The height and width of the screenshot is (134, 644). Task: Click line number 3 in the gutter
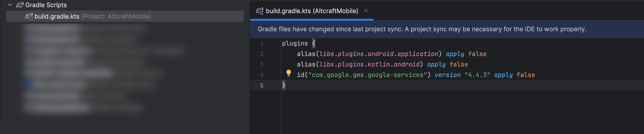262,65
